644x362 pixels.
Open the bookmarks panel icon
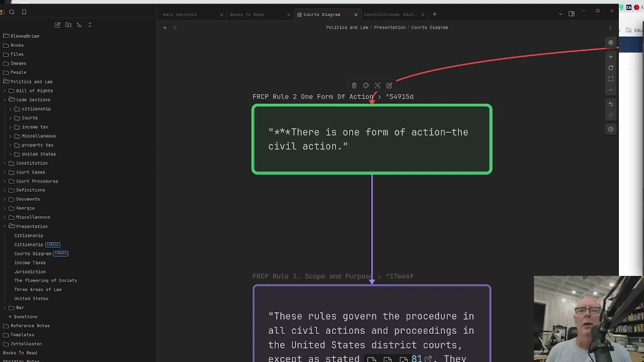click(24, 12)
